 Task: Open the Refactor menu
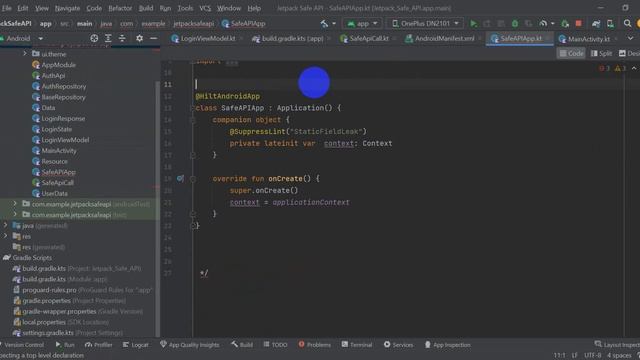(x=120, y=8)
